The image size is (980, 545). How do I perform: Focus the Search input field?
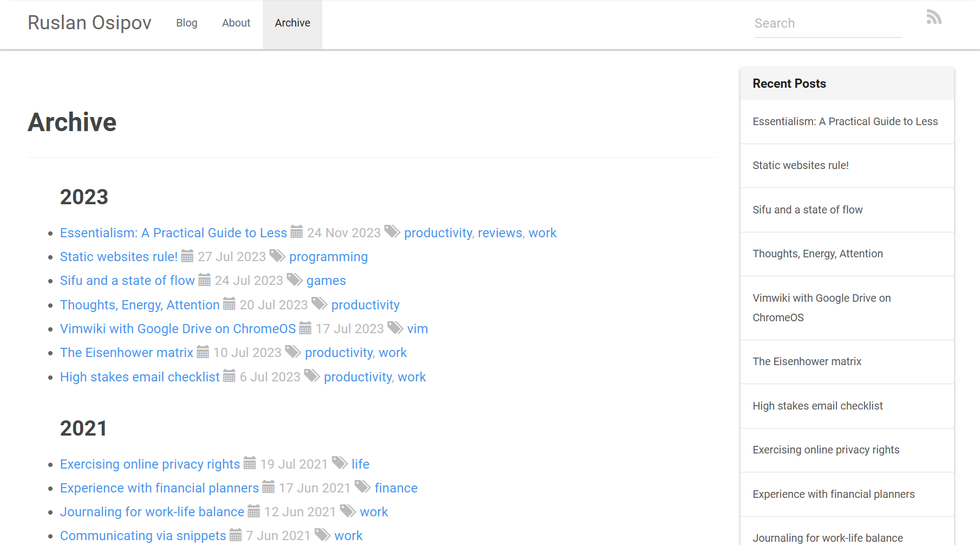[x=828, y=23]
